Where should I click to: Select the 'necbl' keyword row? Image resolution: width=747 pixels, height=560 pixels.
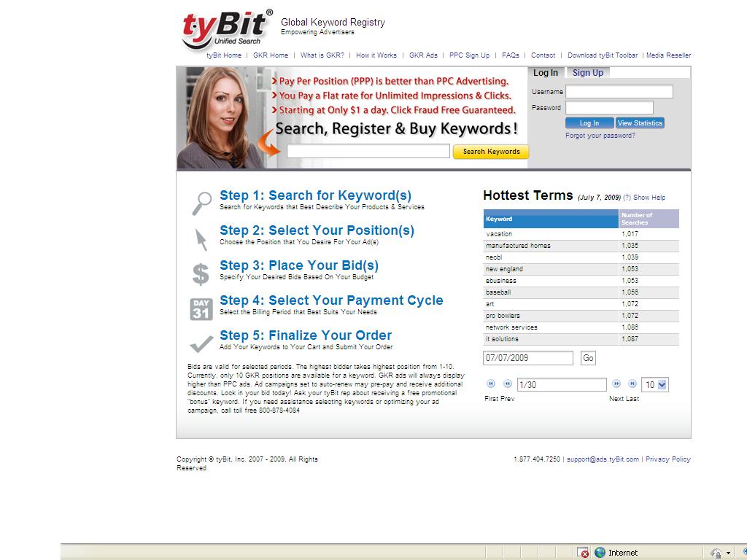(x=581, y=257)
